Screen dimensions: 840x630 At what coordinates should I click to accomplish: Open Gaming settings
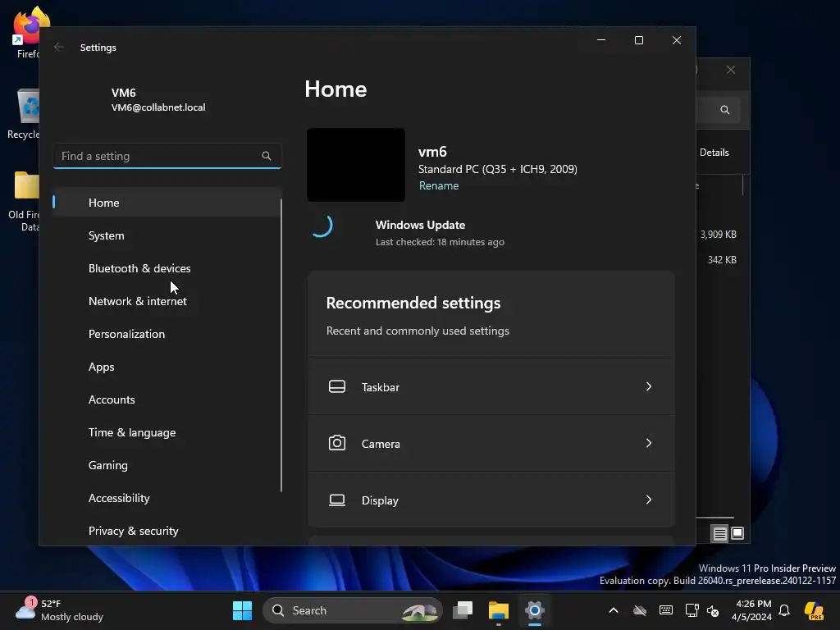click(x=167, y=466)
